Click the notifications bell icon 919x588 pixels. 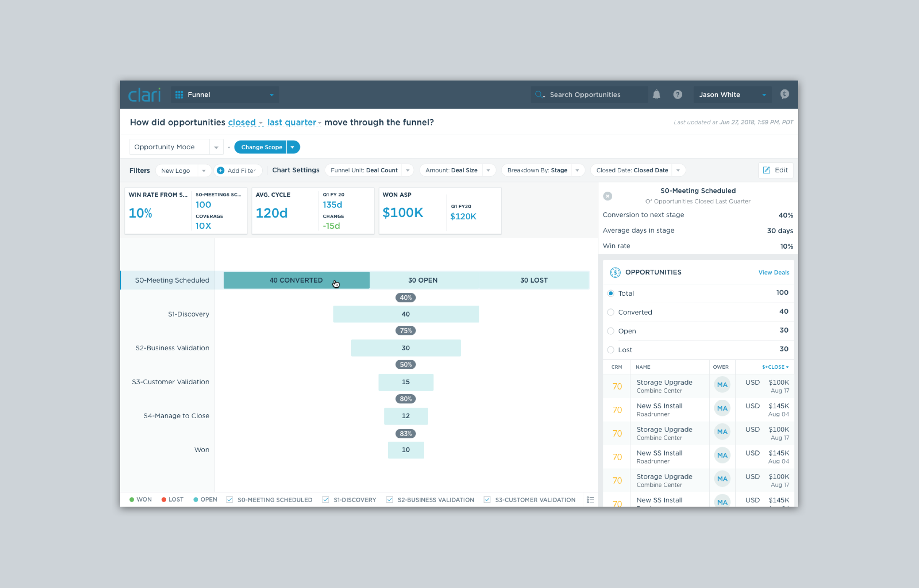(656, 95)
